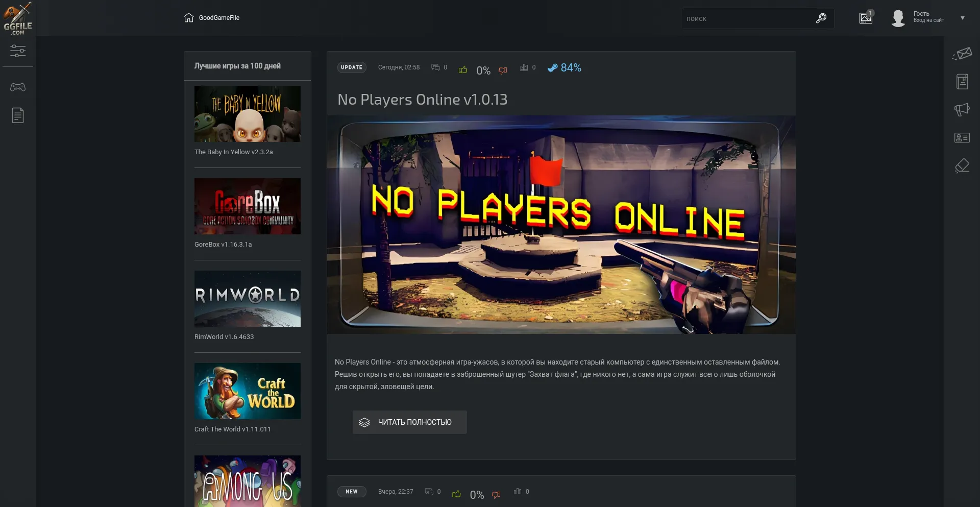
Task: Click the Вход на сайт login link
Action: coord(928,21)
